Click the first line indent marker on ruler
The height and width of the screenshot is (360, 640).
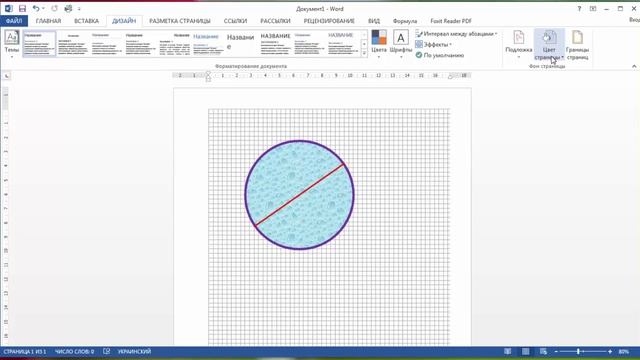(x=208, y=73)
